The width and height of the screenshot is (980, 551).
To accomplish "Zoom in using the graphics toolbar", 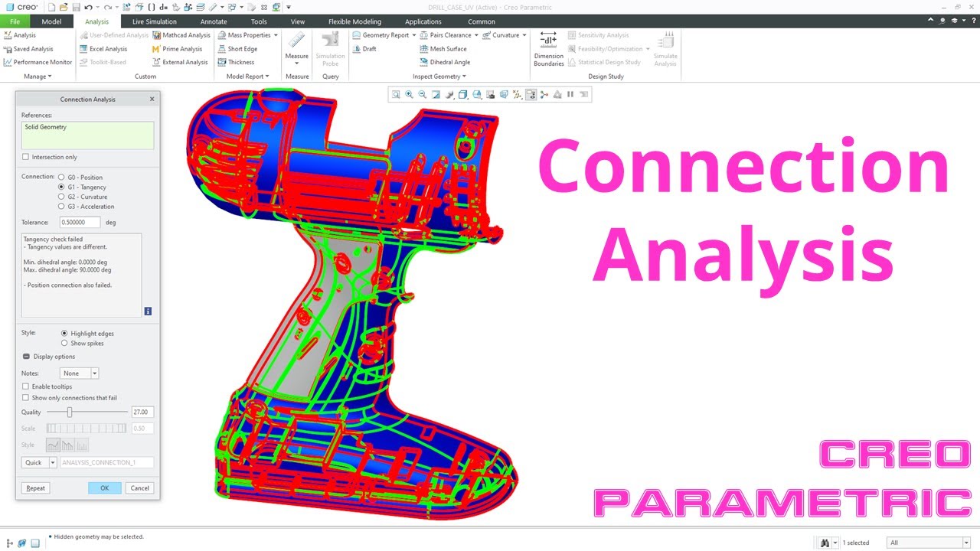I will (x=409, y=95).
